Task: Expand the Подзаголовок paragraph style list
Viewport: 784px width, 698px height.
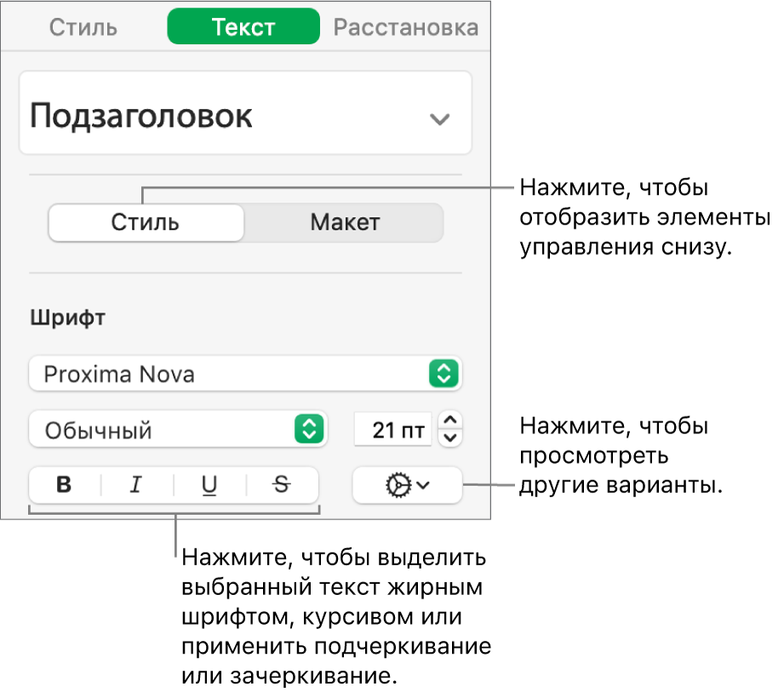Action: 439,119
